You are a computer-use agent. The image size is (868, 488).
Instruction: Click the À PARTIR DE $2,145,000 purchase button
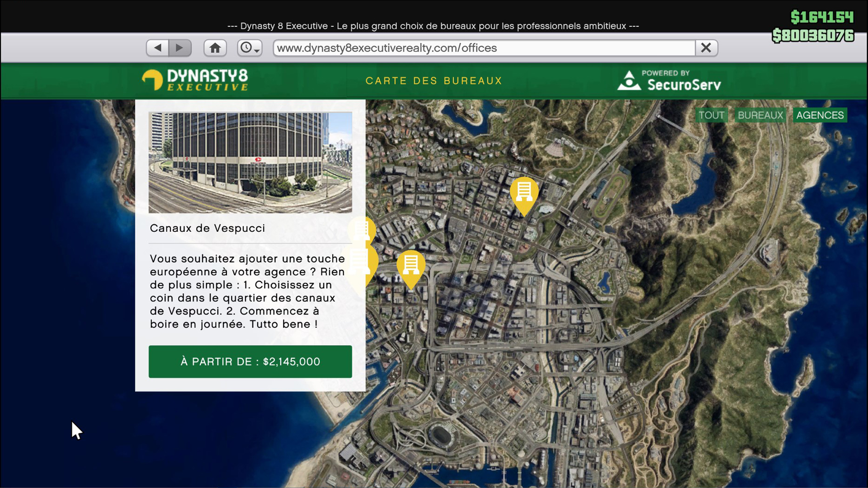pyautogui.click(x=250, y=361)
